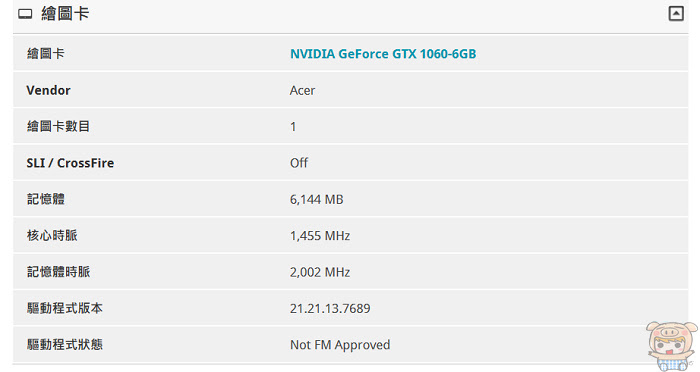The height and width of the screenshot is (372, 700).
Task: Click the Off value for SLI / CrossFire
Action: point(299,163)
